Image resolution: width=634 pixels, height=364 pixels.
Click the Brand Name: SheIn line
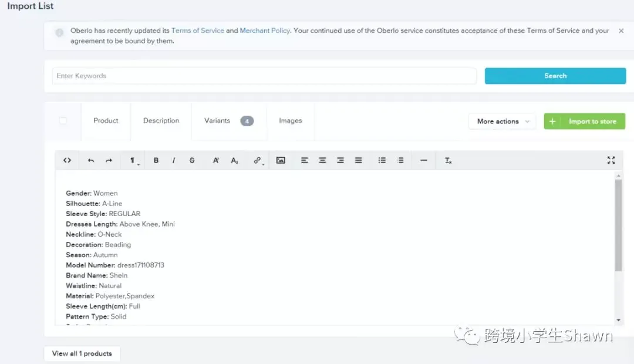point(97,275)
